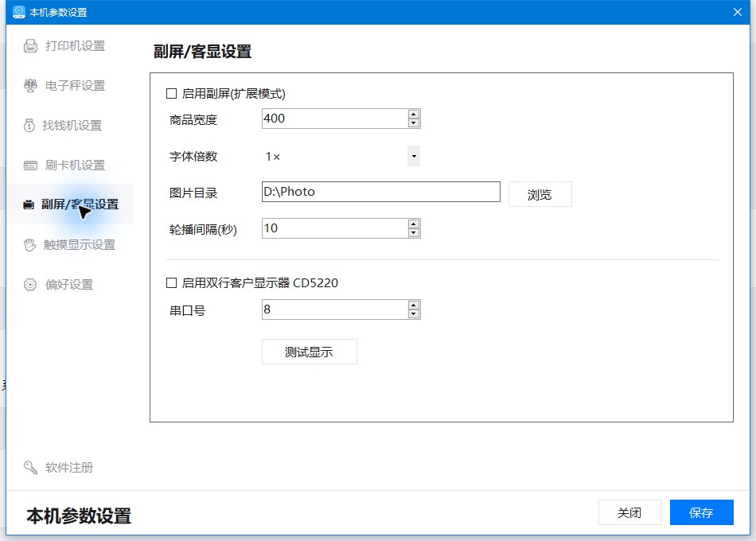Click the display icon beside 副屏/客显设置
The image size is (756, 541).
point(29,204)
